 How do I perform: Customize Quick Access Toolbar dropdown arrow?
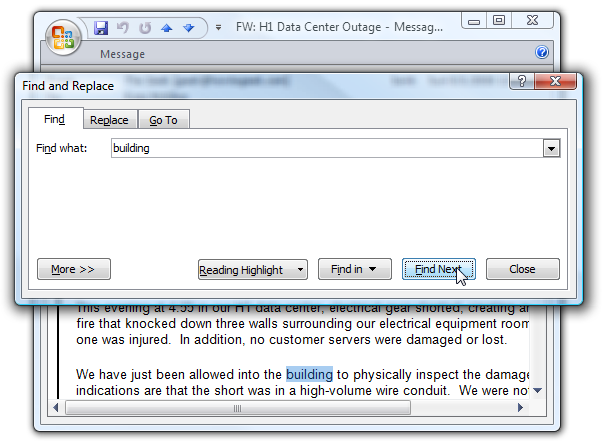click(x=218, y=28)
